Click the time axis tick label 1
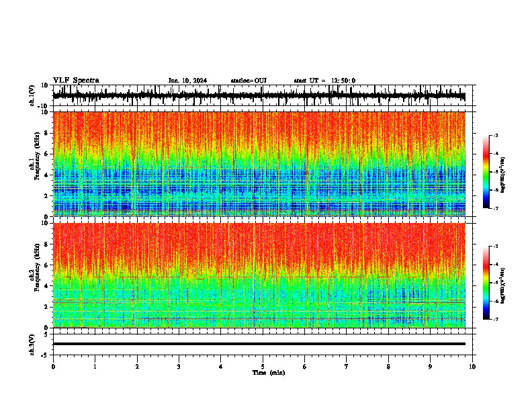 point(95,367)
